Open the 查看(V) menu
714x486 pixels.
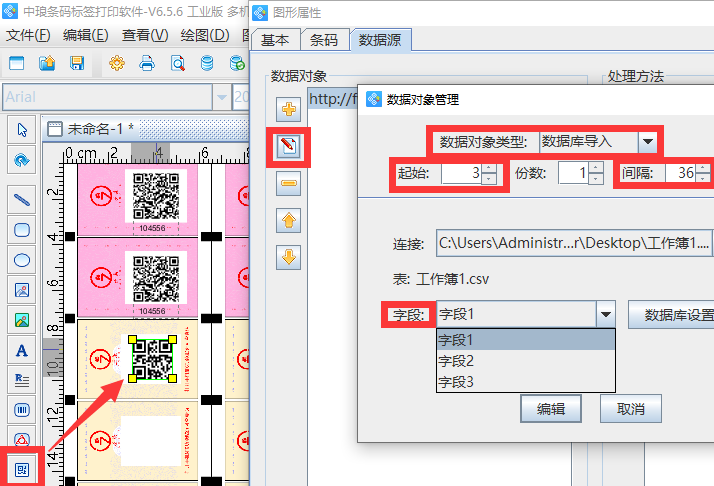pyautogui.click(x=145, y=35)
